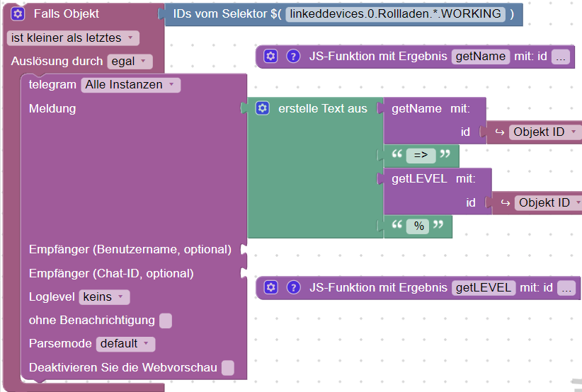Open gear settings on erstelle Text aus block
The width and height of the screenshot is (582, 392).
click(x=263, y=108)
